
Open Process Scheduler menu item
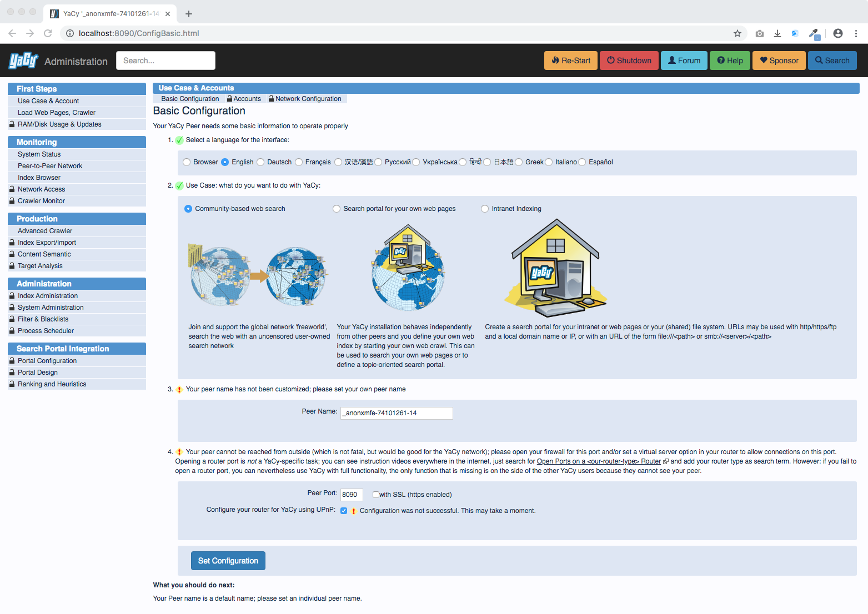coord(77,331)
